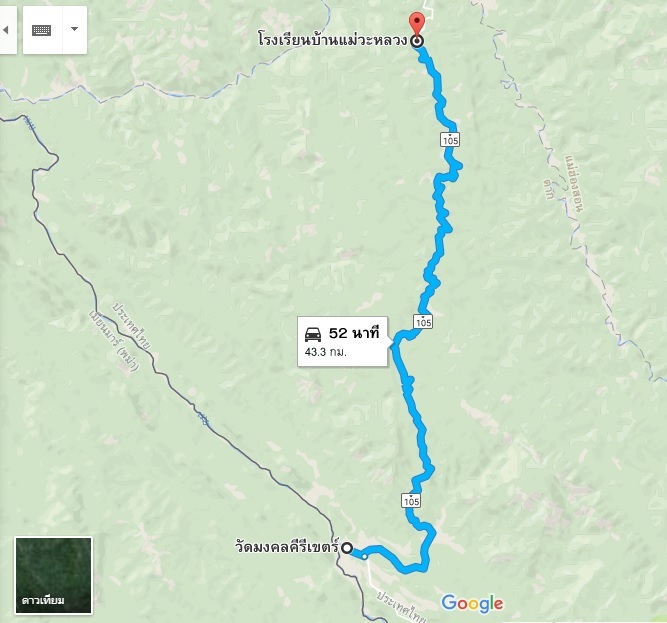This screenshot has height=623, width=667.
Task: Click the แม่ฮ่องสอน province label
Action: point(574,183)
